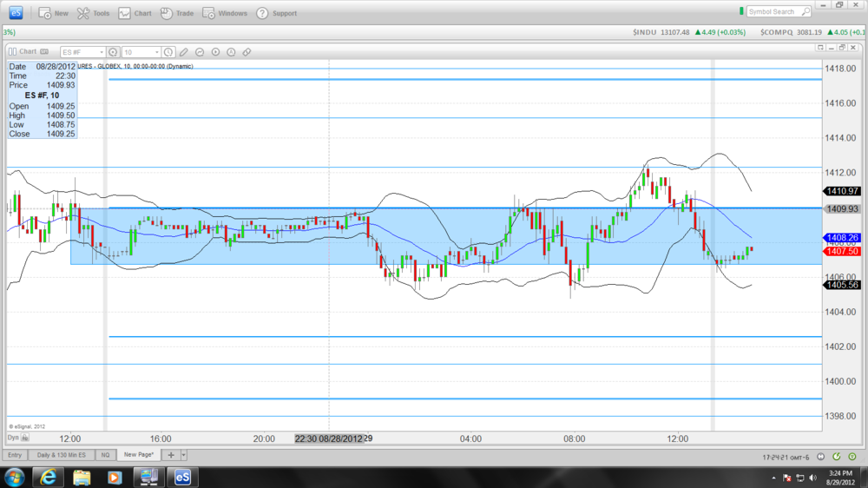Click the link icon next to Chart label
The width and height of the screenshot is (868, 488).
(x=44, y=51)
